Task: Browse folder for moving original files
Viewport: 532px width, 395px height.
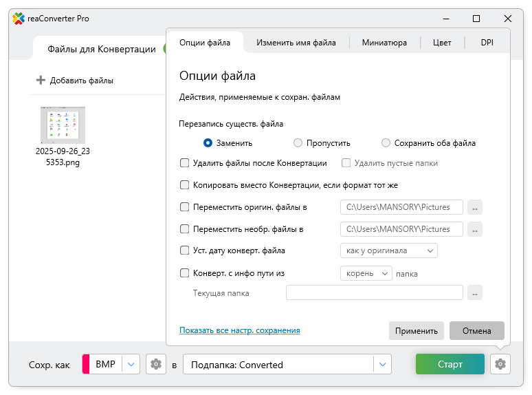Action: tap(474, 207)
